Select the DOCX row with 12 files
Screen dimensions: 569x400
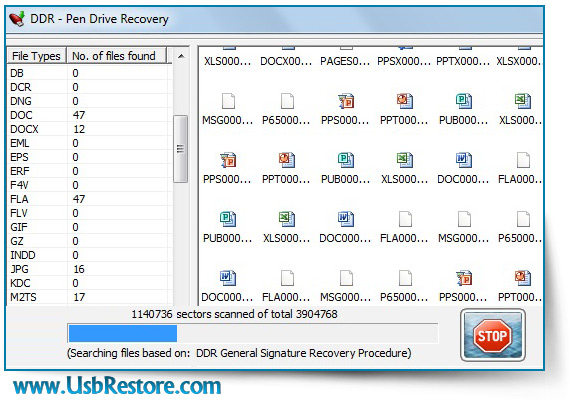pos(89,129)
